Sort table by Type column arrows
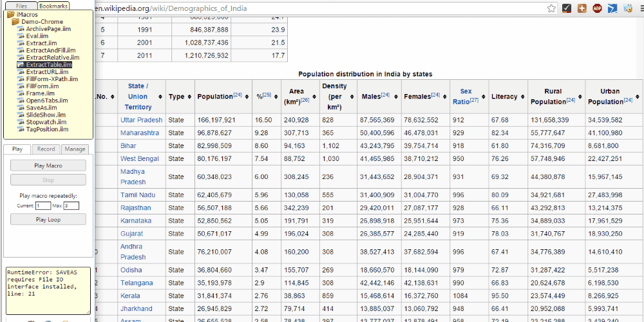Screen dimensions: 644x322 (189, 97)
